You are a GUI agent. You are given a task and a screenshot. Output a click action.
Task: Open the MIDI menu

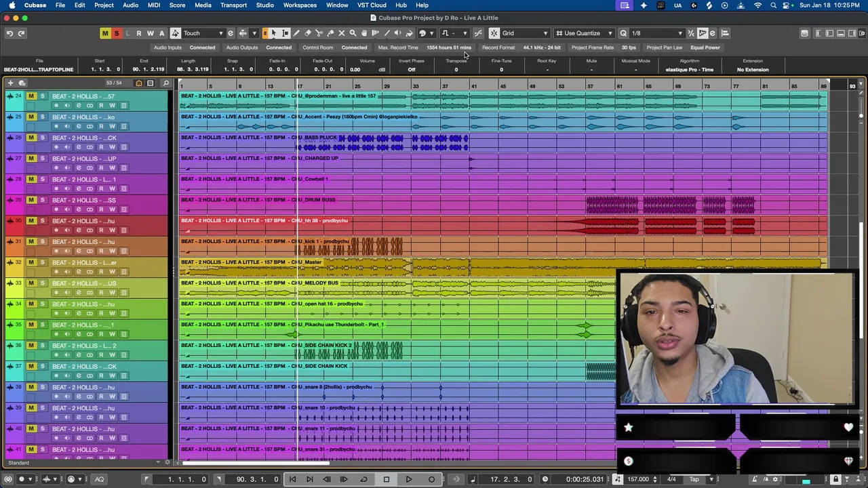click(154, 5)
